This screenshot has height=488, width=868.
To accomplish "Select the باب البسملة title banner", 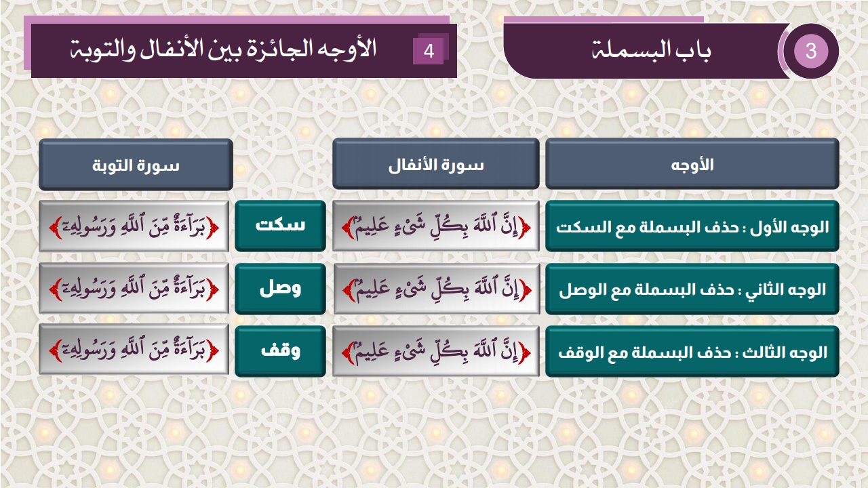I will click(x=651, y=51).
